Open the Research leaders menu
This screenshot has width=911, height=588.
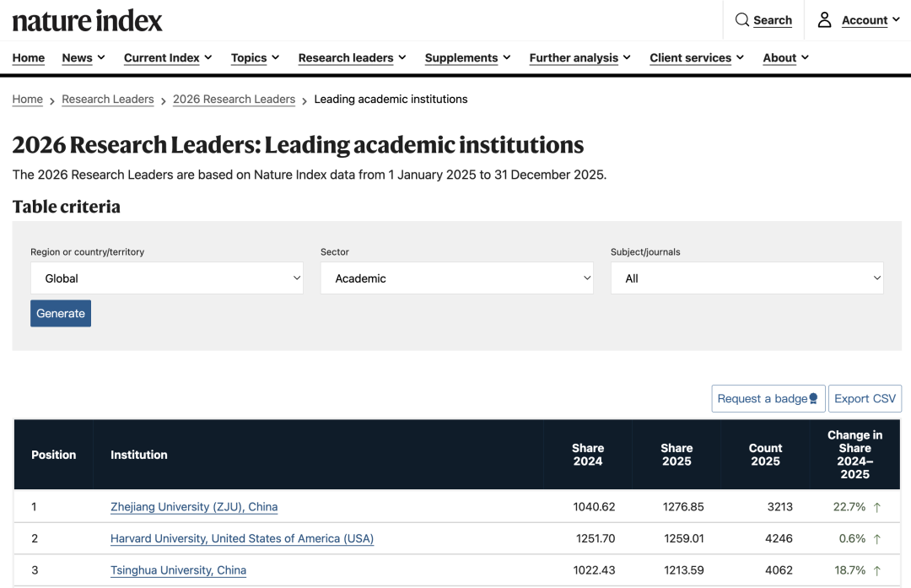pyautogui.click(x=352, y=57)
